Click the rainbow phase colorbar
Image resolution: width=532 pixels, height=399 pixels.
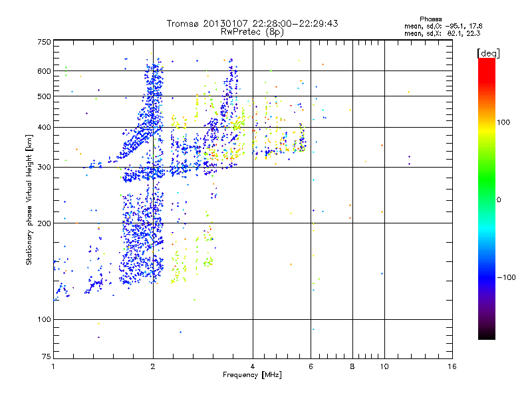[x=487, y=199]
